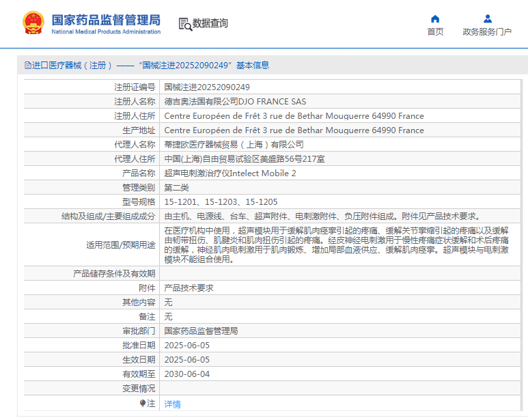This screenshot has height=420, width=528.
Task: Click the bullet icon next to 注
Action: coord(143,403)
